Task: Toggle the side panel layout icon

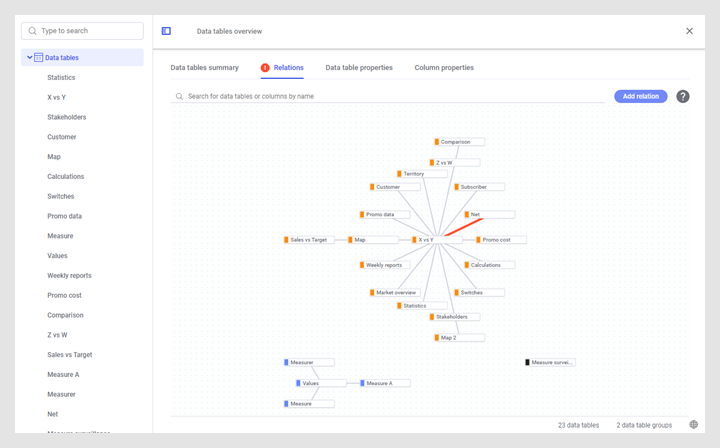Action: [166, 31]
